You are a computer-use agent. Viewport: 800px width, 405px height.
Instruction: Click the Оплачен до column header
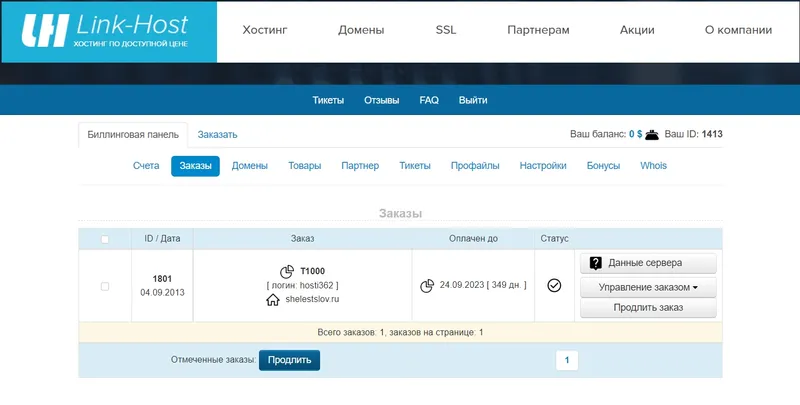click(x=473, y=239)
